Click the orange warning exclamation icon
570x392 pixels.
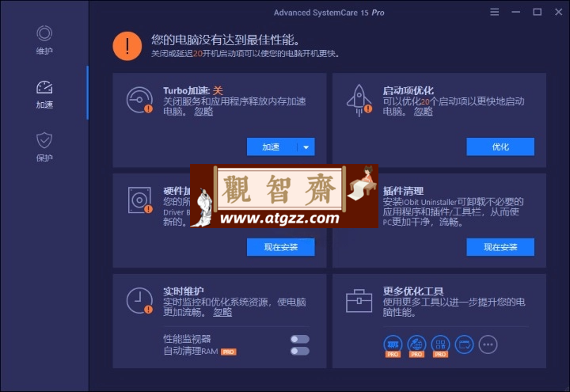pyautogui.click(x=127, y=46)
